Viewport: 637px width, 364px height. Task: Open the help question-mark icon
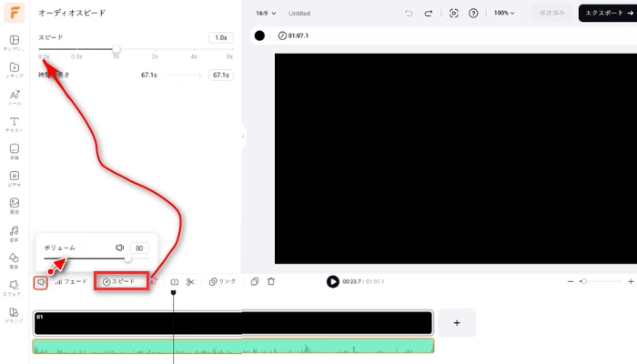[473, 14]
